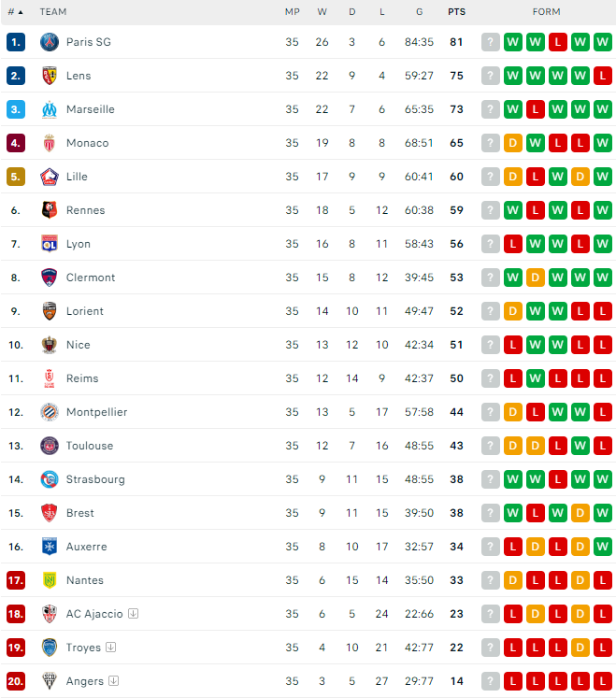The image size is (616, 698).
Task: Click the Monaco team badge
Action: pos(50,143)
